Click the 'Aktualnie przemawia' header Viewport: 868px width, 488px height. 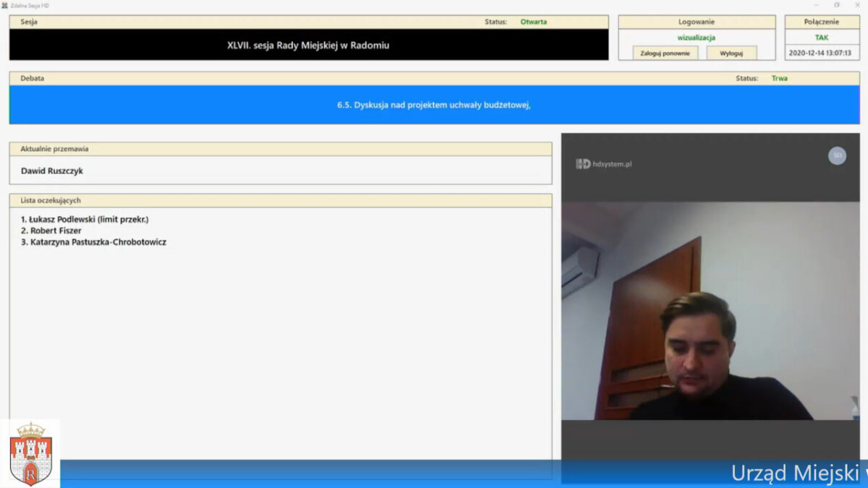tap(281, 149)
